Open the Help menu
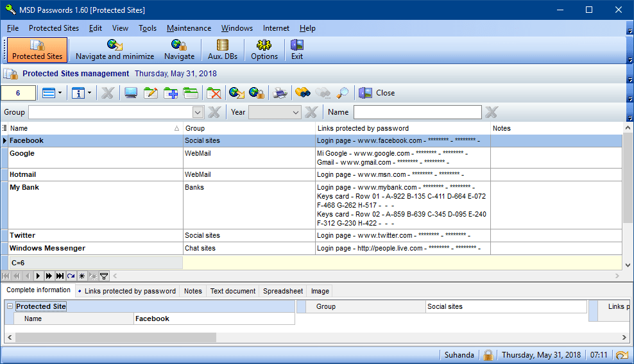This screenshot has width=634, height=364. point(307,28)
